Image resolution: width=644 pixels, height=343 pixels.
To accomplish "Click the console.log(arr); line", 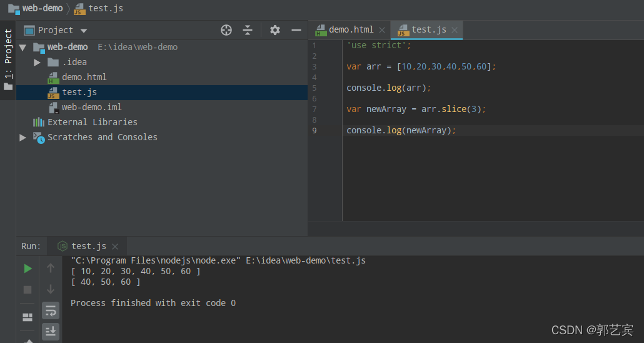I will tap(388, 88).
